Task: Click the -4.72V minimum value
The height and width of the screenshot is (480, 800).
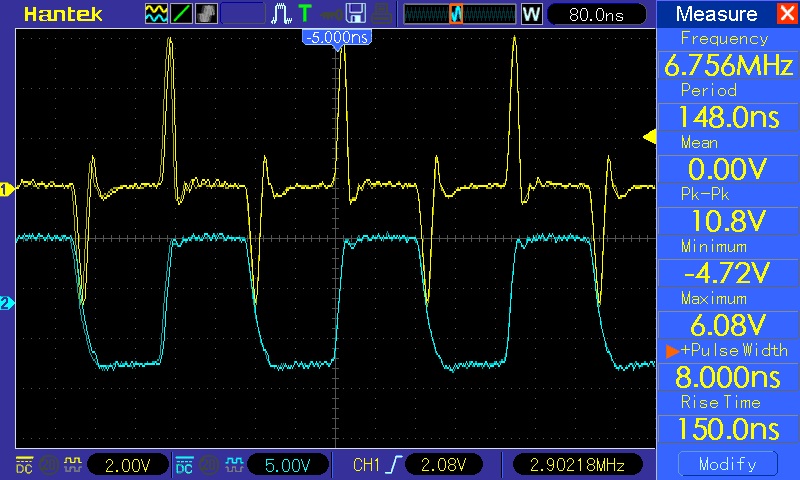Action: tap(728, 273)
